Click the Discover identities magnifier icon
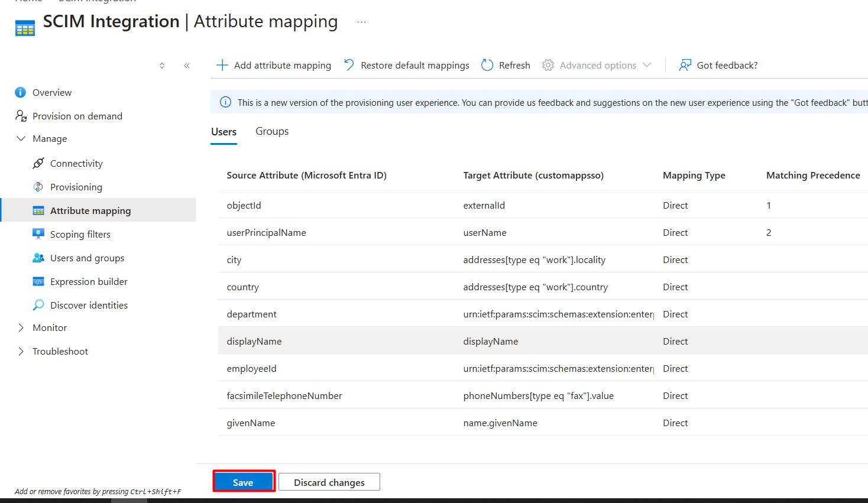This screenshot has width=868, height=503. point(38,305)
